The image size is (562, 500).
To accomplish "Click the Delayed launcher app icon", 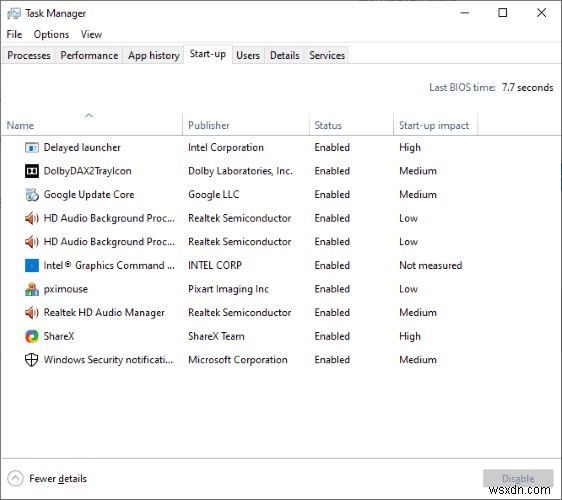I will point(32,147).
